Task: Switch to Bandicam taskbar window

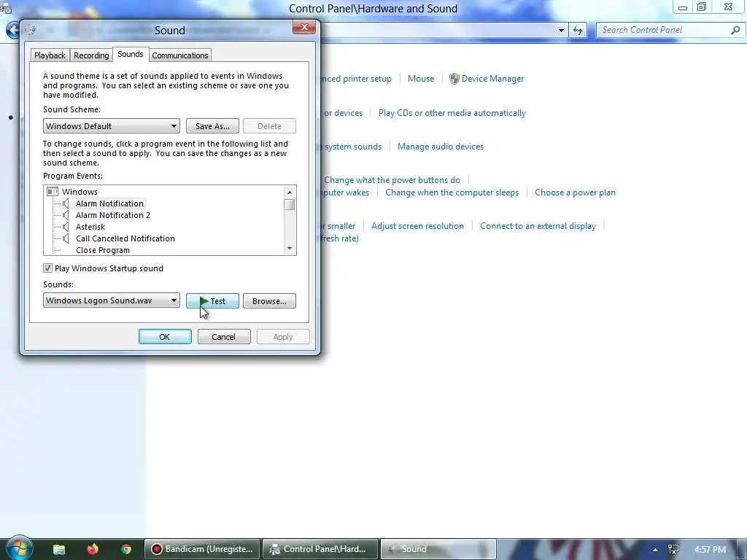Action: click(202, 549)
